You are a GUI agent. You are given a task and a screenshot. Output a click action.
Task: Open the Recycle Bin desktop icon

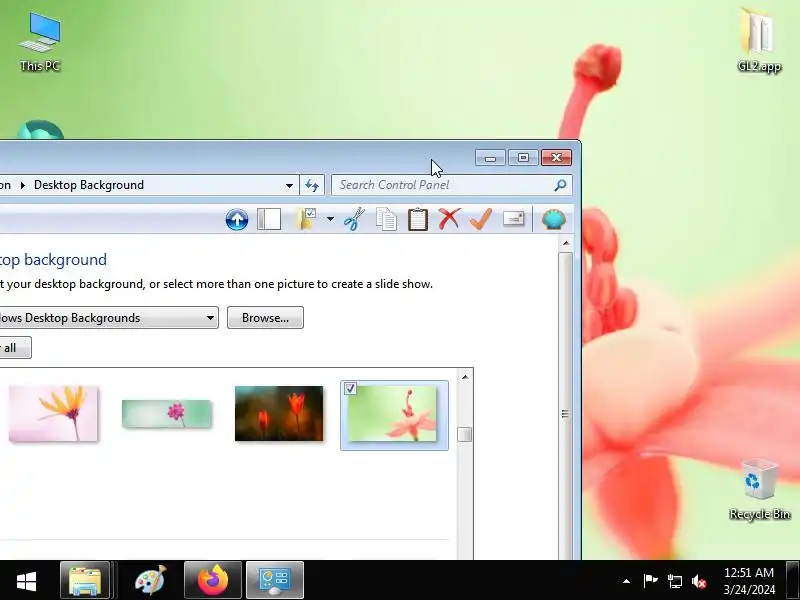pos(760,490)
